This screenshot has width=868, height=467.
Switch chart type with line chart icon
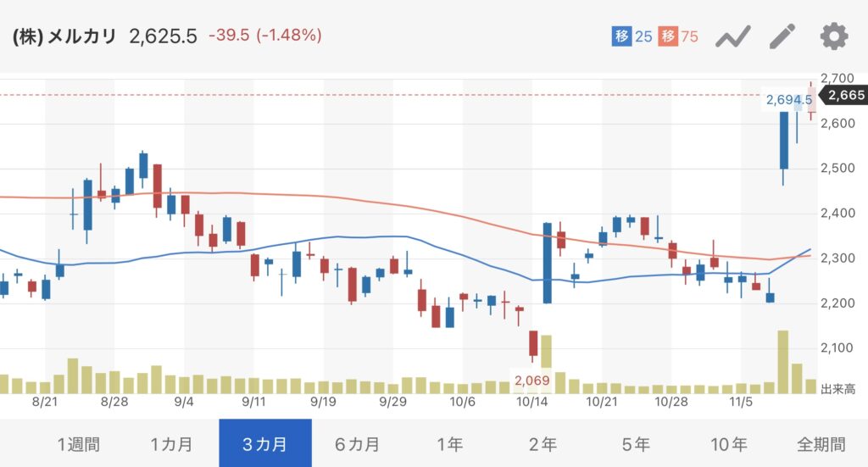733,36
